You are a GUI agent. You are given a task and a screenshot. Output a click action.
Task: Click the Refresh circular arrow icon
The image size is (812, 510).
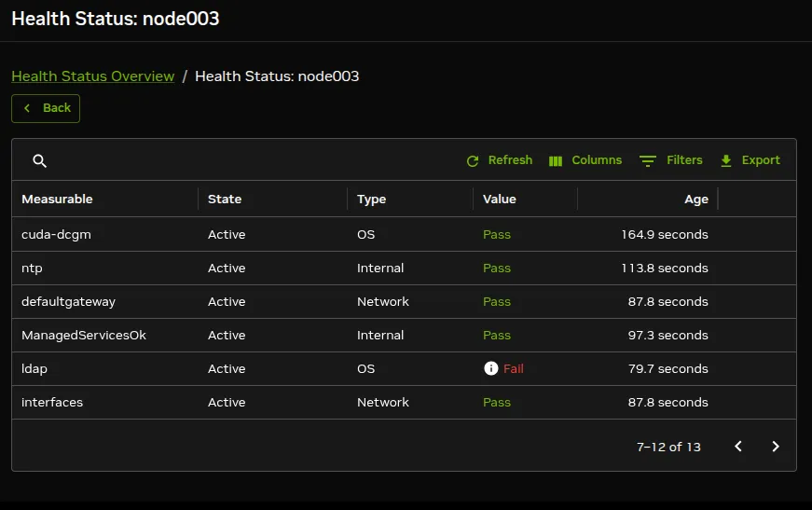click(473, 161)
